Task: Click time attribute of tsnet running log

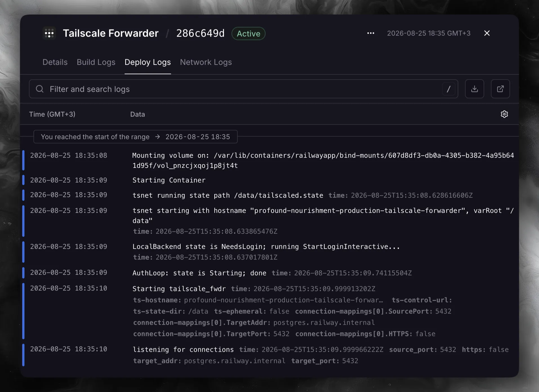Action: 401,195
